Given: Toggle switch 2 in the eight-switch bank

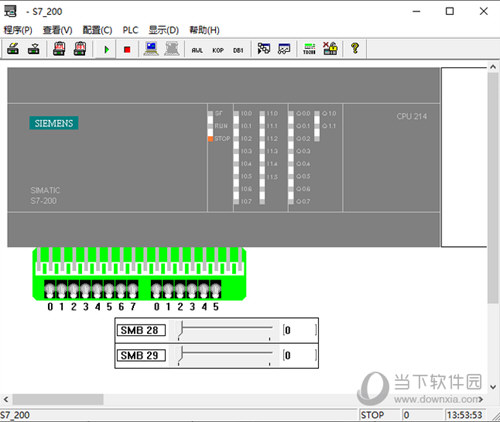Looking at the screenshot, I should point(74,289).
